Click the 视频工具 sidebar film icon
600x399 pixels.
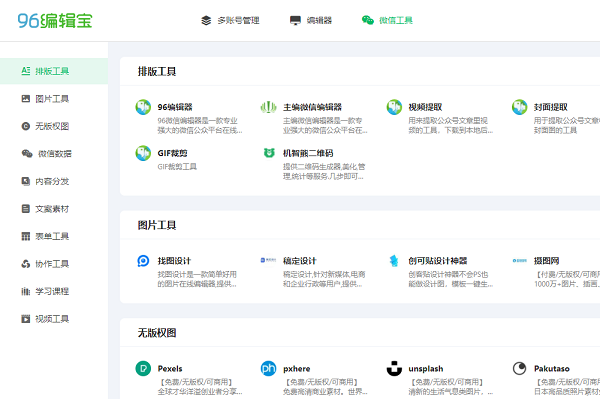pos(26,319)
